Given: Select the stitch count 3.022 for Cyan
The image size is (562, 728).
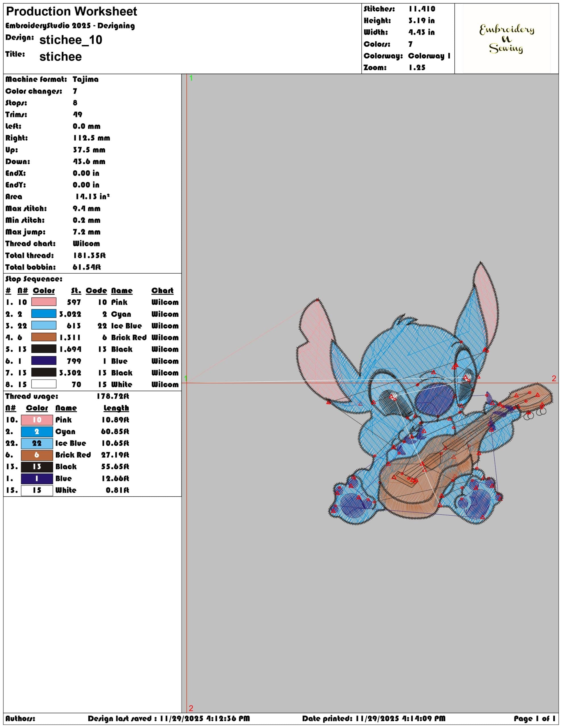Looking at the screenshot, I should 70,314.
